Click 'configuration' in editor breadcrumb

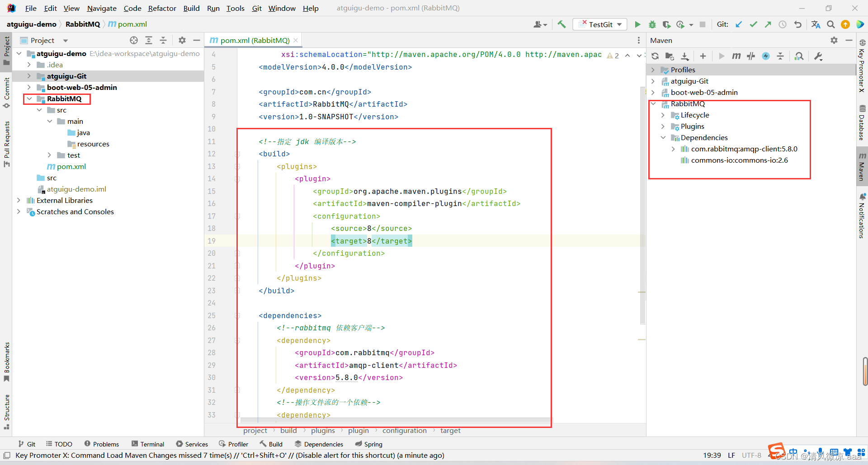(x=404, y=431)
